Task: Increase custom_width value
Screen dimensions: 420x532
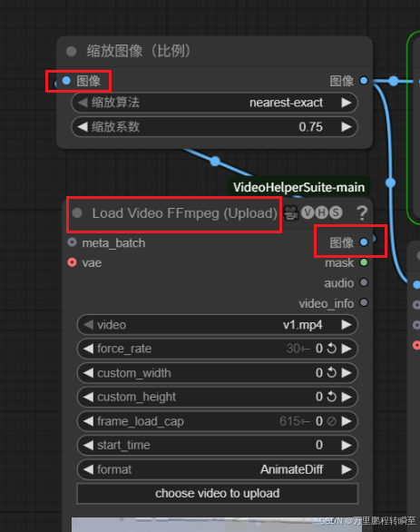Action: tap(347, 373)
